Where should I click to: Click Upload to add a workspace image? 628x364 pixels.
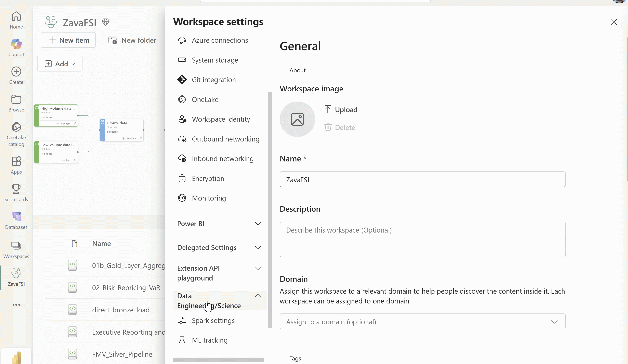341,109
